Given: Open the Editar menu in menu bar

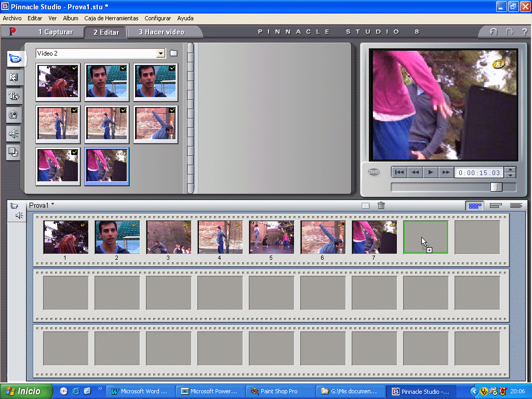Looking at the screenshot, I should click(35, 18).
